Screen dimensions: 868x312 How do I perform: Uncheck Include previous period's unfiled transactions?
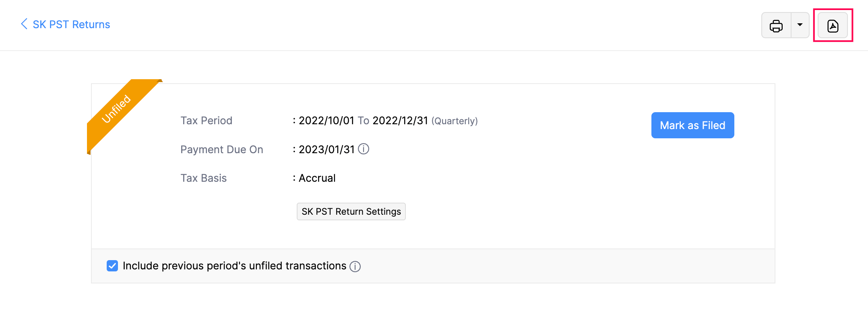pyautogui.click(x=112, y=266)
